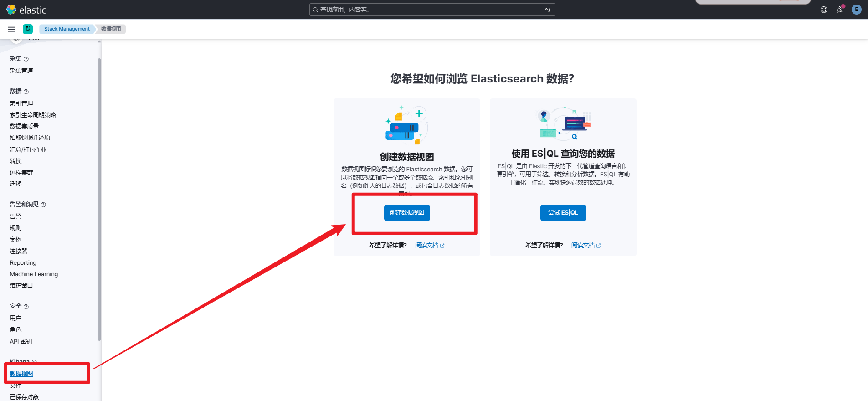Open 汇总/打包作业 in the sidebar
This screenshot has width=868, height=401.
(x=28, y=149)
